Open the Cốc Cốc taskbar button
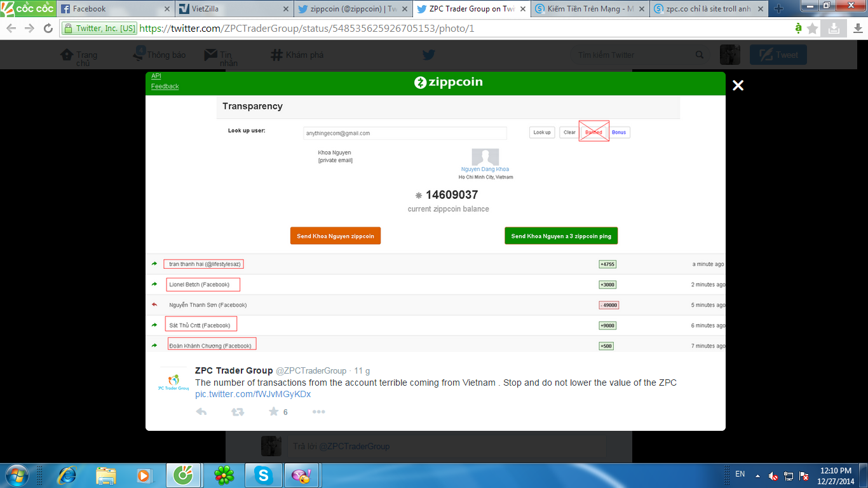Screen dimensions: 868x488 click(184, 475)
